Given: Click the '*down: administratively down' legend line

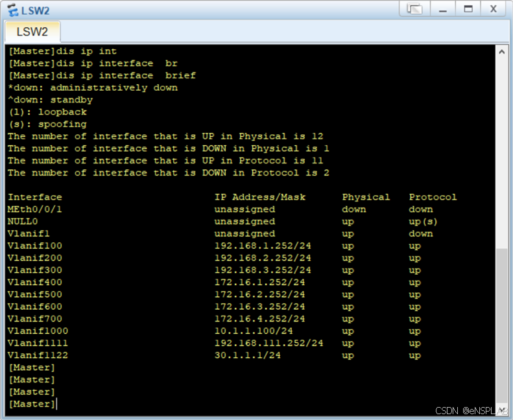Looking at the screenshot, I should tap(93, 87).
